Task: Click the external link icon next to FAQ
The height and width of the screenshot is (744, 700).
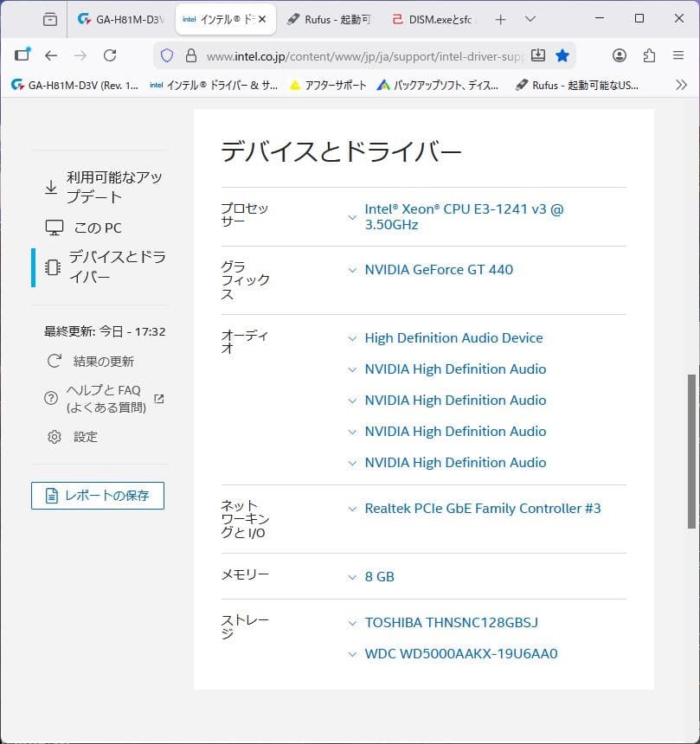Action: point(159,399)
